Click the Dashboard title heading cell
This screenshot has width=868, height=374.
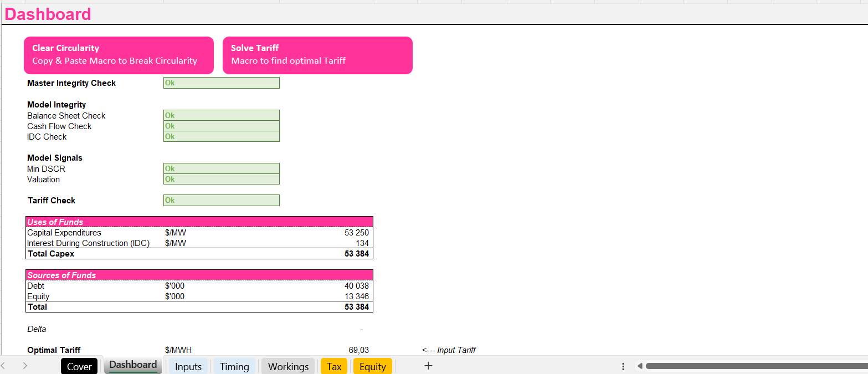click(x=48, y=14)
